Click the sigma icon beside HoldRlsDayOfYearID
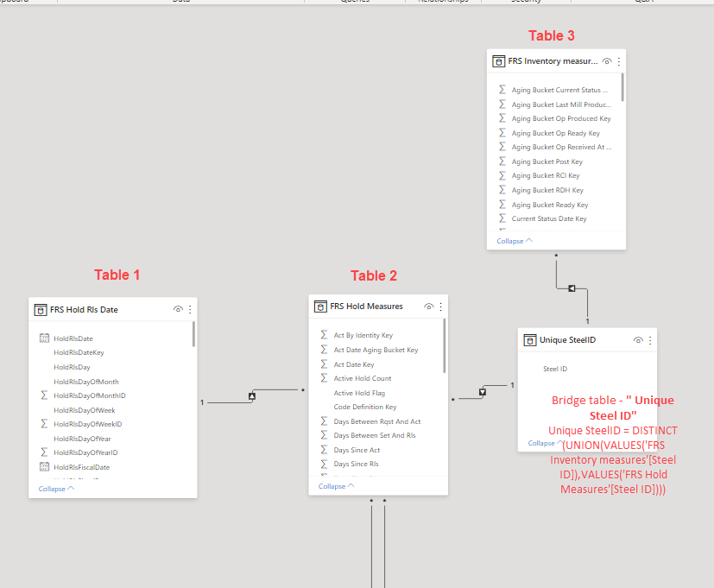 44,452
